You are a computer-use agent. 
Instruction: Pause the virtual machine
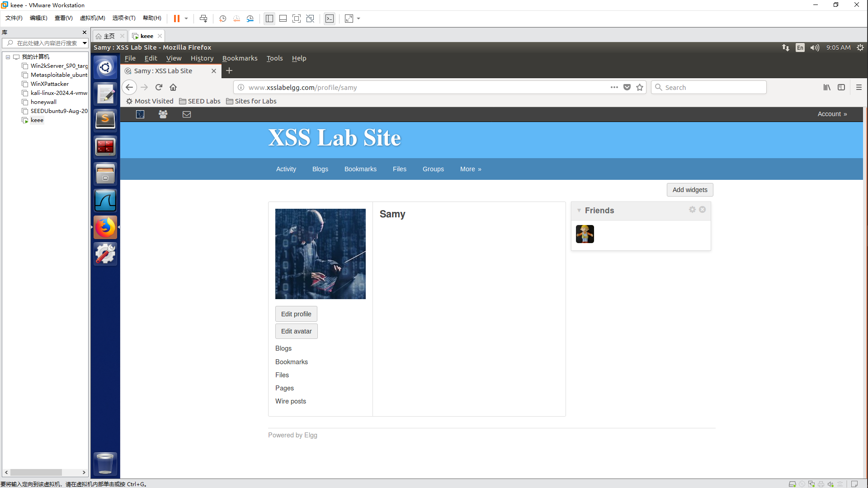coord(177,19)
